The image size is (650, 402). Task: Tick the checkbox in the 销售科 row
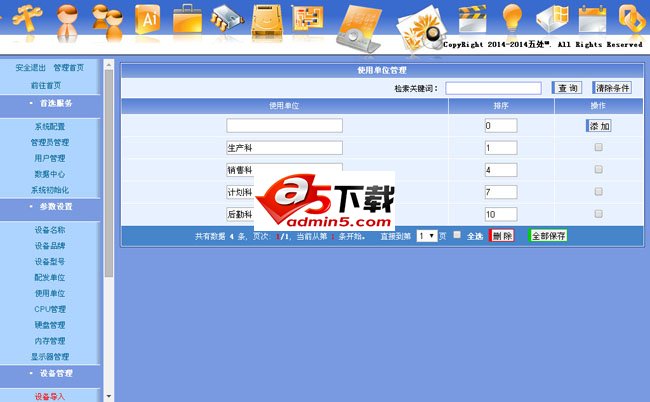pos(598,169)
